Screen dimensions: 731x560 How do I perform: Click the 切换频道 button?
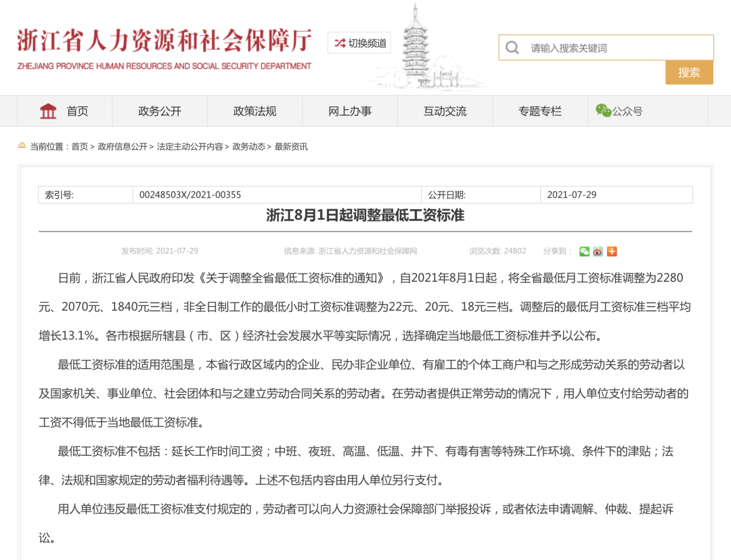click(359, 43)
